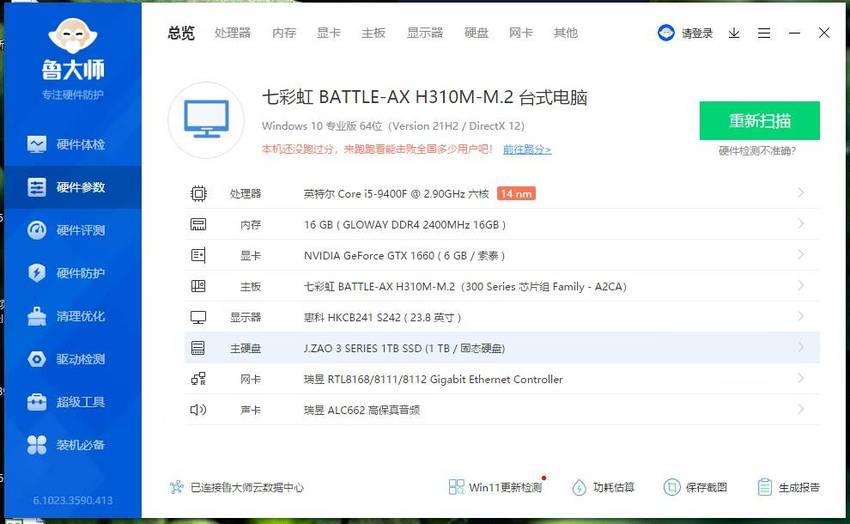Switch to the 硬盘 tab
This screenshot has width=850, height=524.
[x=476, y=33]
